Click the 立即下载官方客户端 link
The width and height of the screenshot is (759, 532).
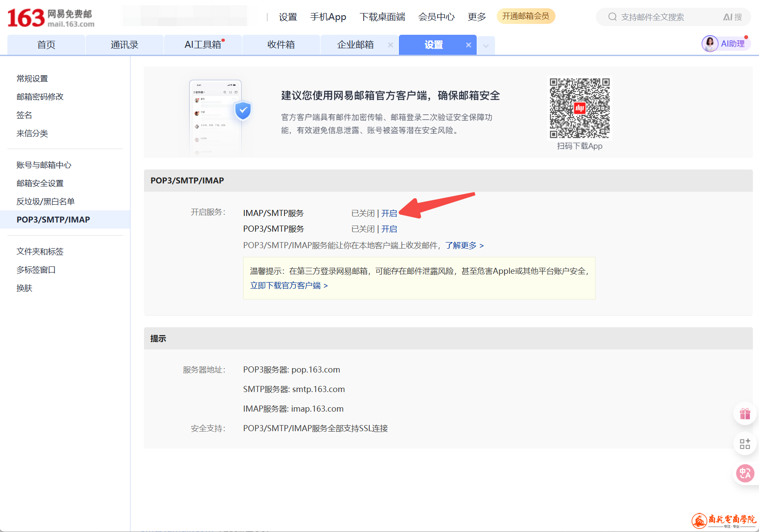(x=289, y=286)
